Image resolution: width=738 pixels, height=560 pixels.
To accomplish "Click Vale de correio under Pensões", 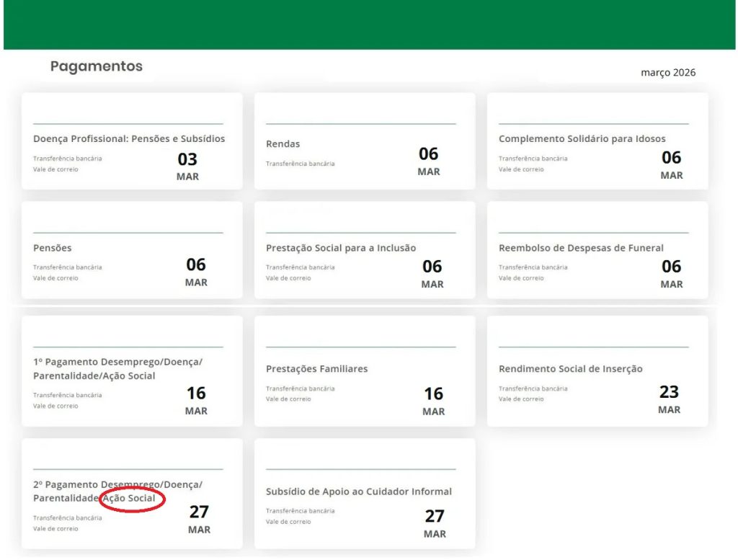I will click(x=55, y=278).
